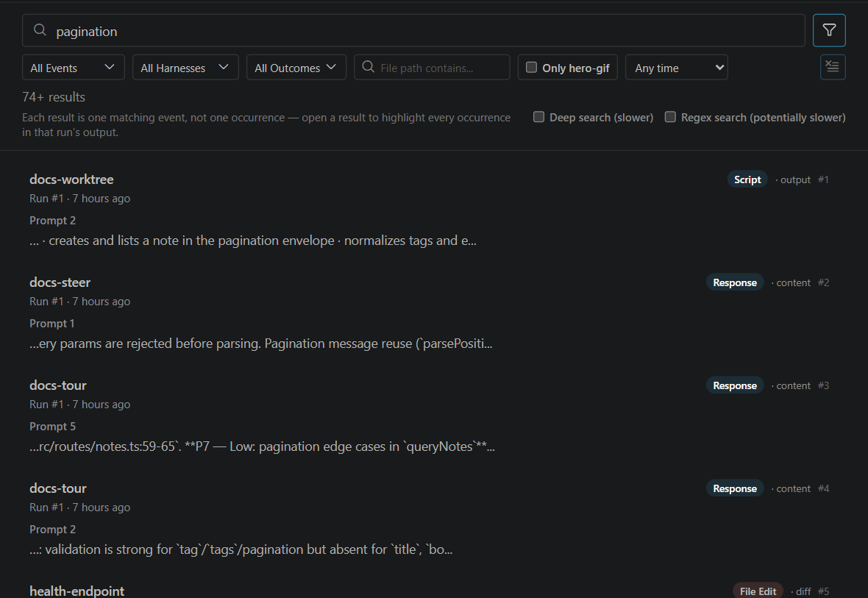Image resolution: width=868 pixels, height=598 pixels.
Task: Open the docs-tour result #4 title
Action: tap(58, 488)
